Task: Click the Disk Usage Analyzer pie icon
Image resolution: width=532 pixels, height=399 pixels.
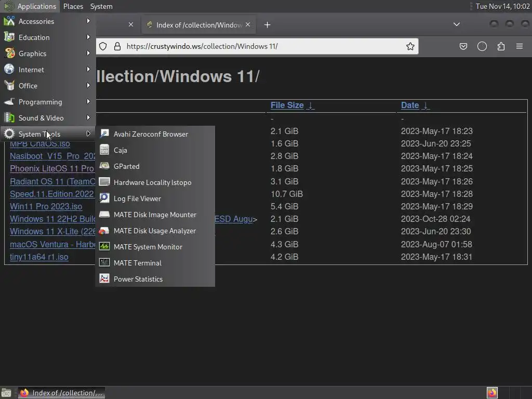Action: [104, 230]
